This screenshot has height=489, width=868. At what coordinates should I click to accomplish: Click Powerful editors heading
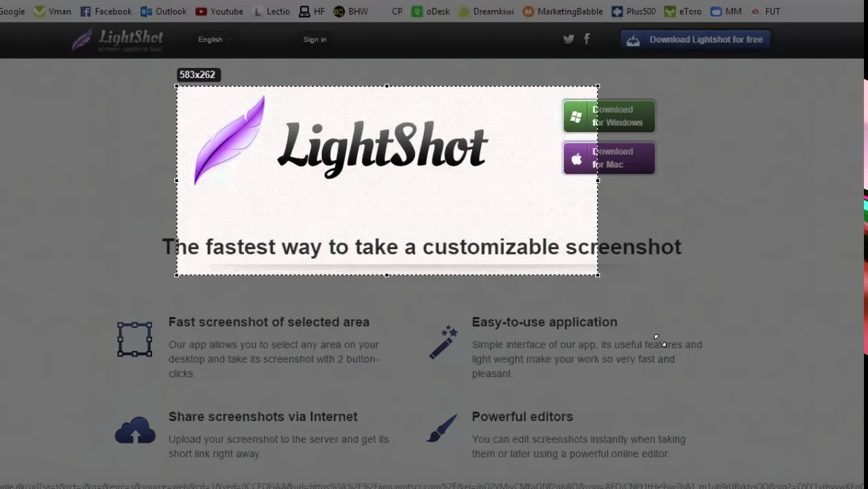tap(522, 416)
